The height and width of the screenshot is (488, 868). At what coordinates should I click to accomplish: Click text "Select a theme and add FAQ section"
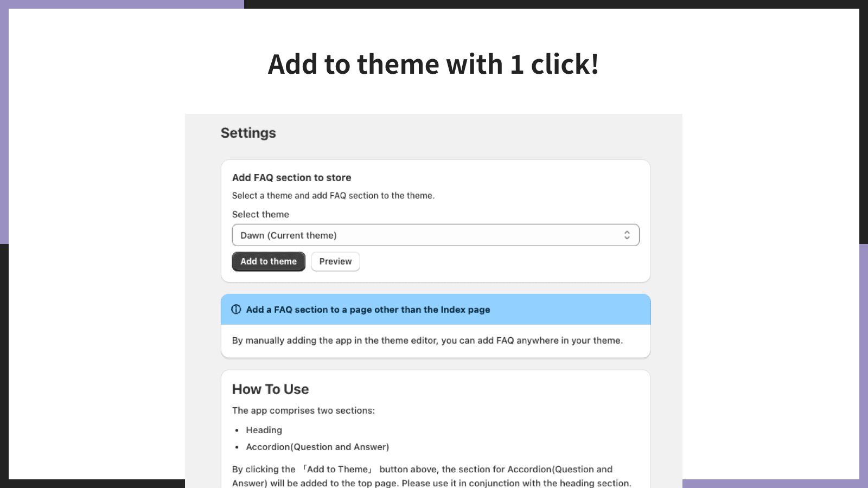[x=333, y=196]
